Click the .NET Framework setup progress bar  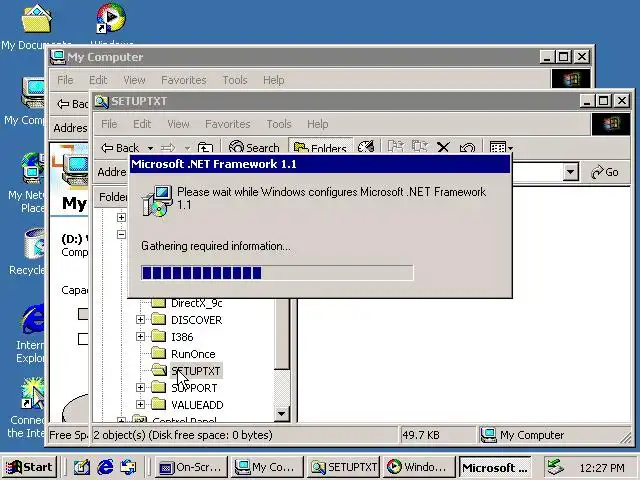click(277, 273)
